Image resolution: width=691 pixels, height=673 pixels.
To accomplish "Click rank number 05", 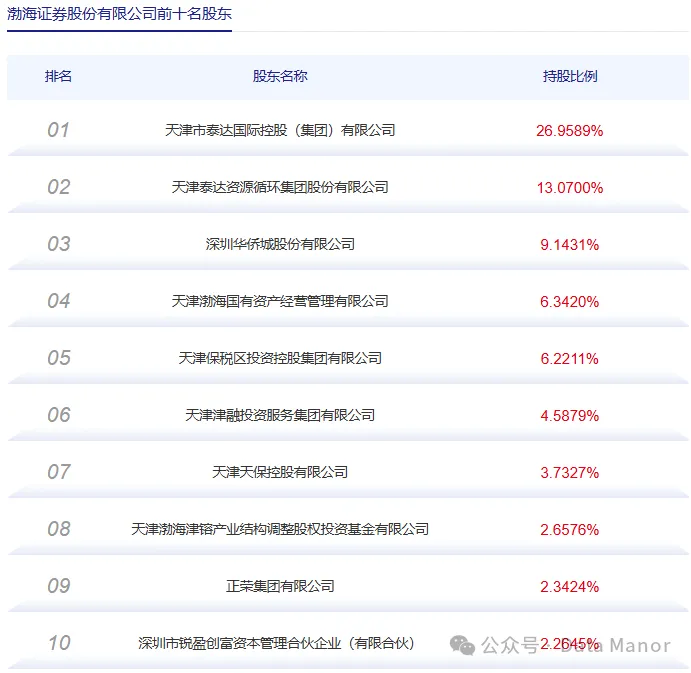I will click(59, 357).
